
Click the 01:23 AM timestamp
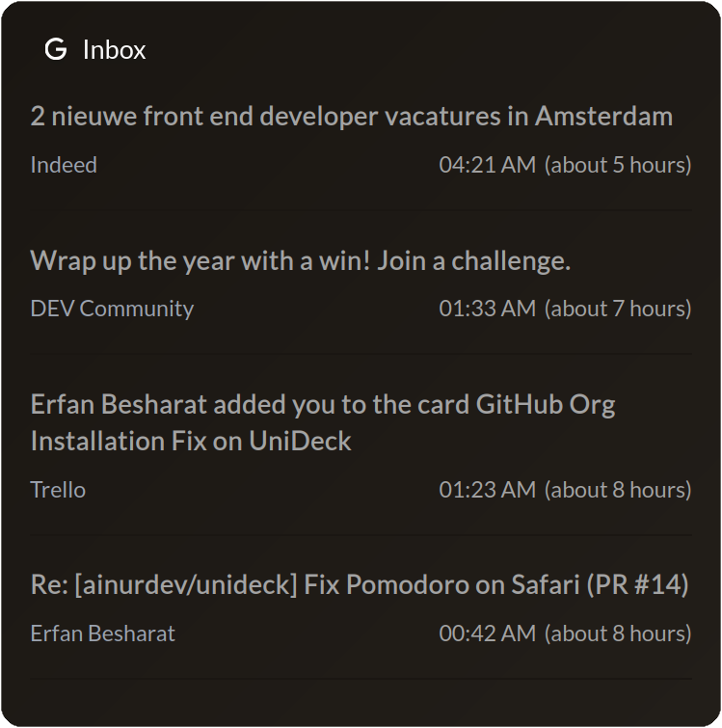487,490
